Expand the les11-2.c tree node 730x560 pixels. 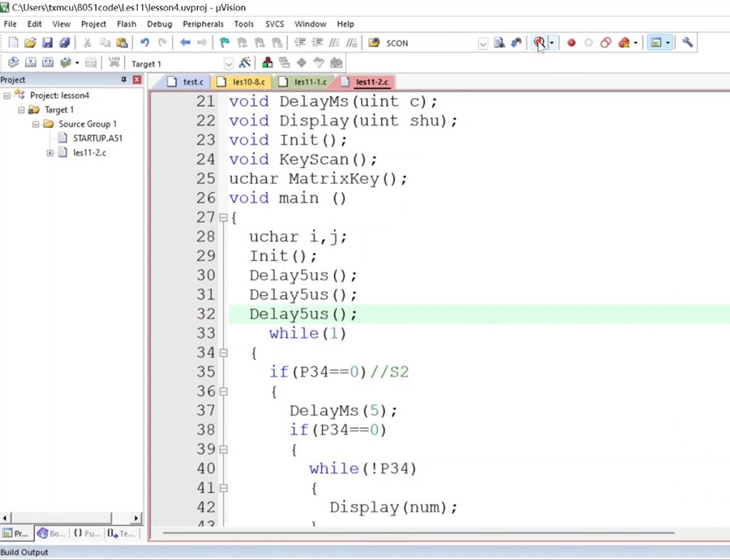click(x=50, y=152)
